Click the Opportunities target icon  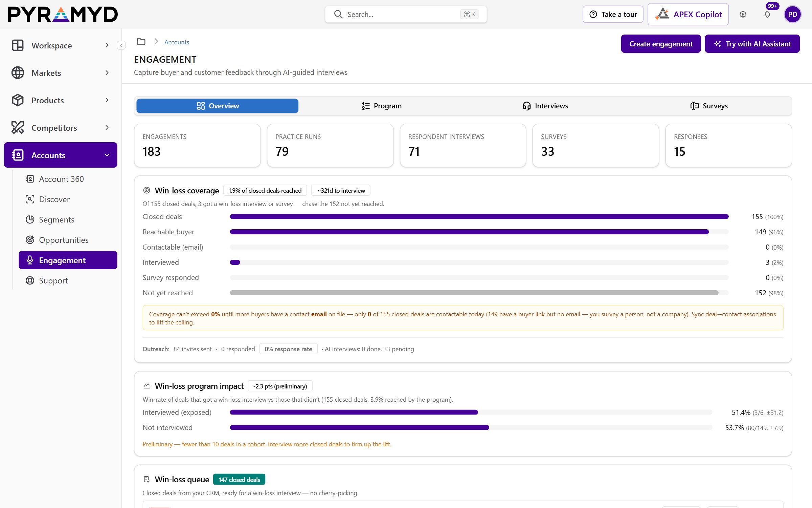coord(30,240)
